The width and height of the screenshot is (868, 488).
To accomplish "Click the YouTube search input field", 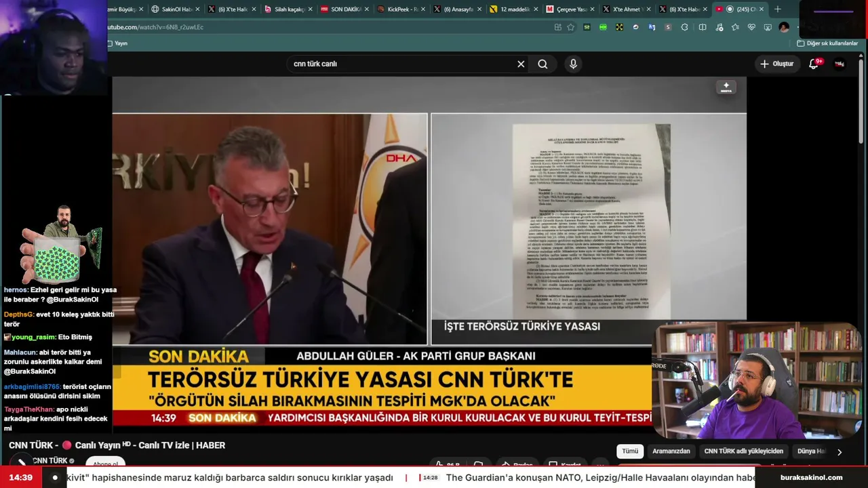I will [x=402, y=64].
